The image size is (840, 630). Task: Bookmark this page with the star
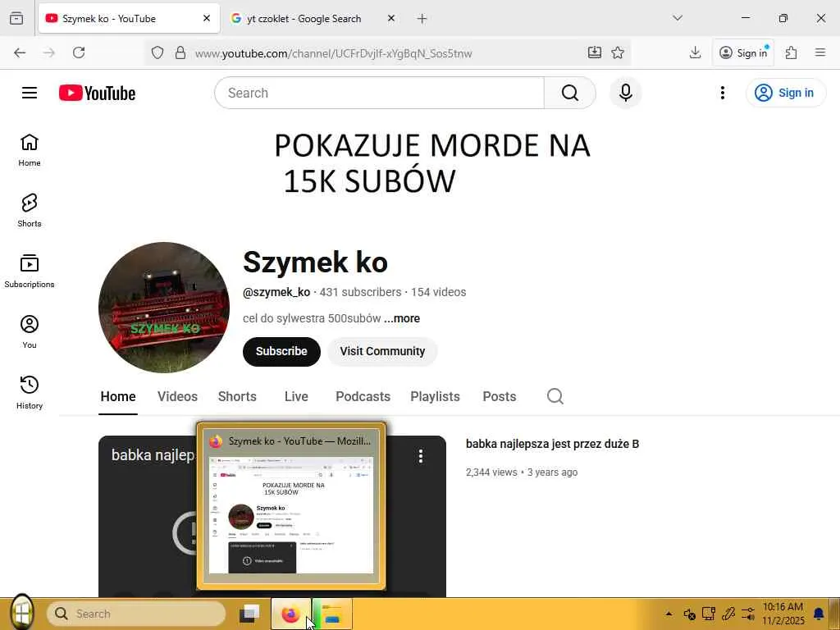pyautogui.click(x=618, y=52)
